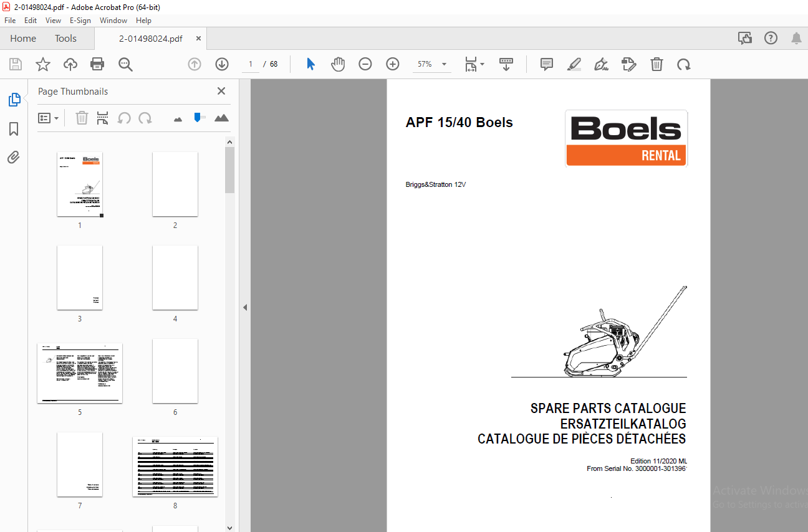Open Page Thumbnails panel icon in sidebar
Viewport: 808px width, 532px height.
14,99
